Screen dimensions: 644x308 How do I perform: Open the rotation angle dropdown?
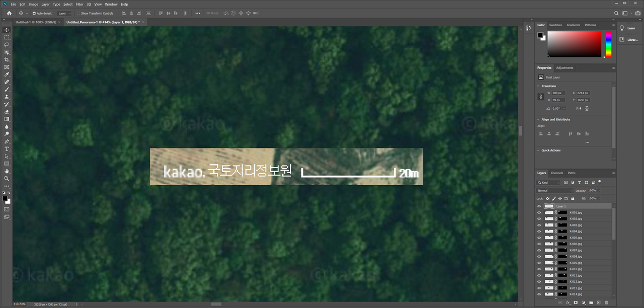pos(564,108)
